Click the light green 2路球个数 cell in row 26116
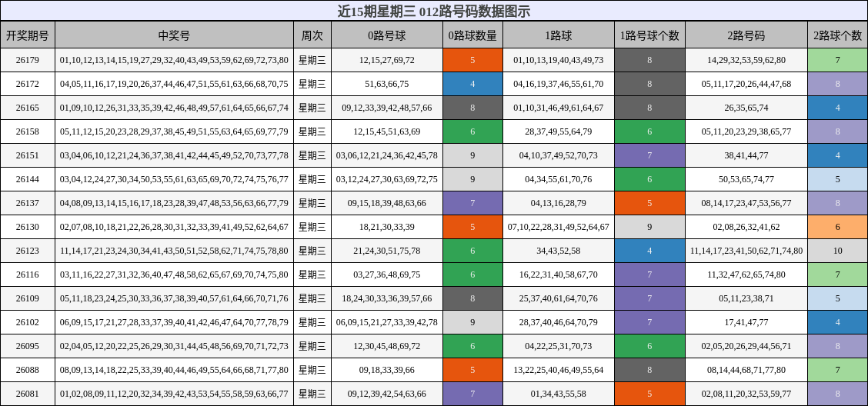This screenshot has width=868, height=406. (x=837, y=275)
